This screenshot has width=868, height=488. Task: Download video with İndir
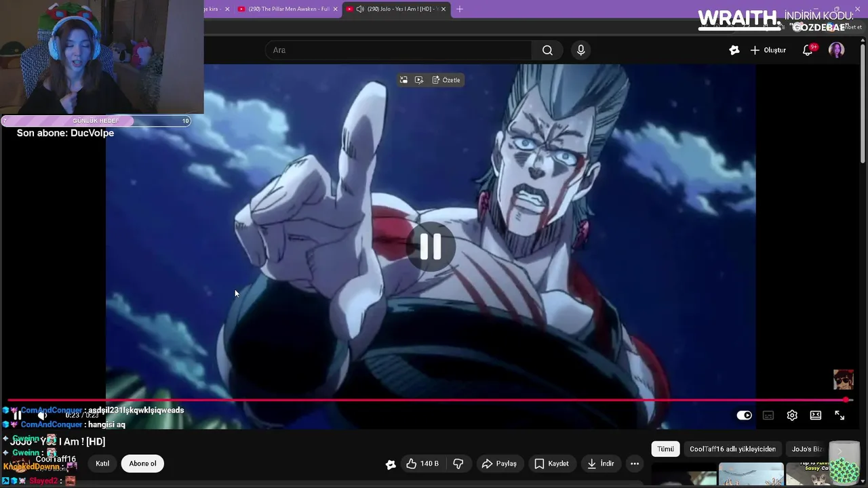coord(601,464)
